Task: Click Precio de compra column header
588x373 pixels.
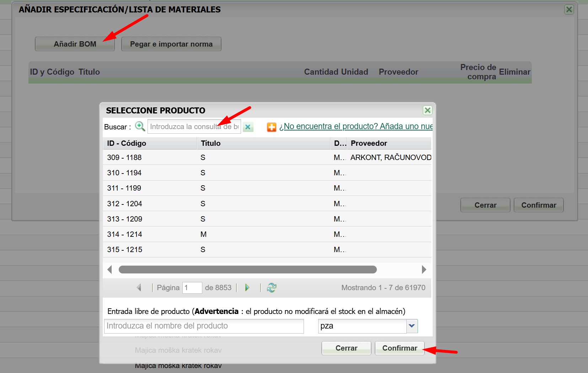Action: (x=478, y=72)
